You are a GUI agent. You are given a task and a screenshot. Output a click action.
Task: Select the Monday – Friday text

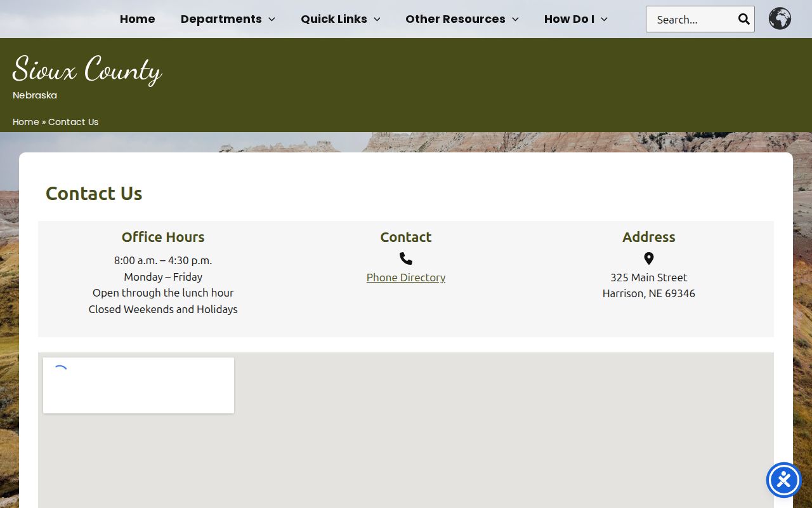163,277
